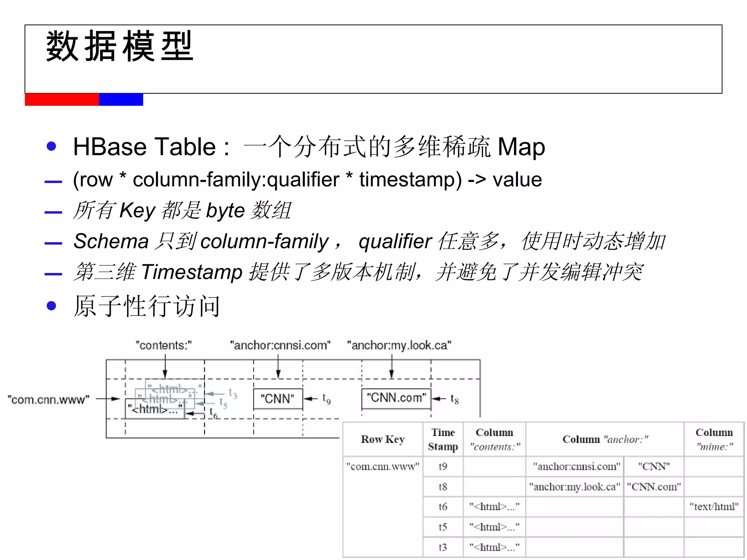Click the "contents:" label in diagram

[163, 345]
